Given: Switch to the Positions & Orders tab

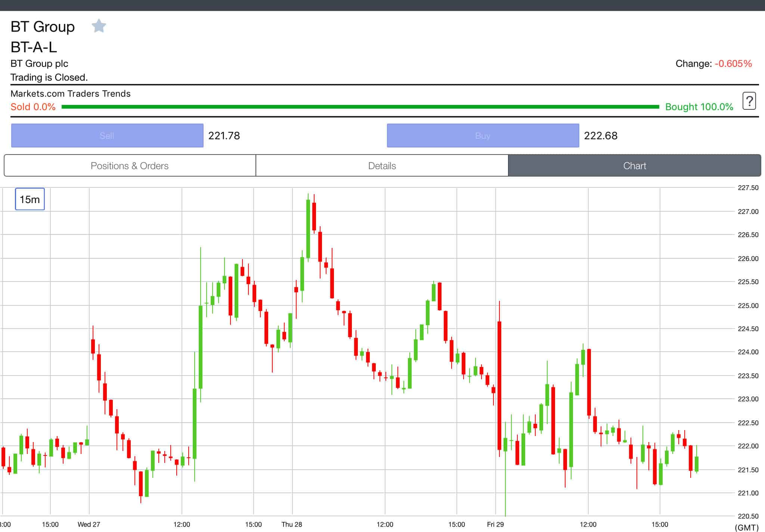Looking at the screenshot, I should point(130,166).
